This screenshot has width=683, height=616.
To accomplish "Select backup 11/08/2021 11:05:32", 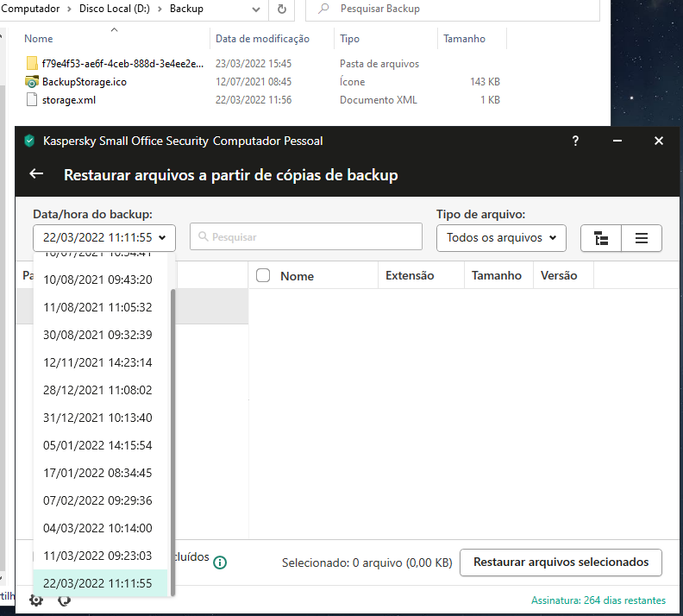I will coord(100,307).
